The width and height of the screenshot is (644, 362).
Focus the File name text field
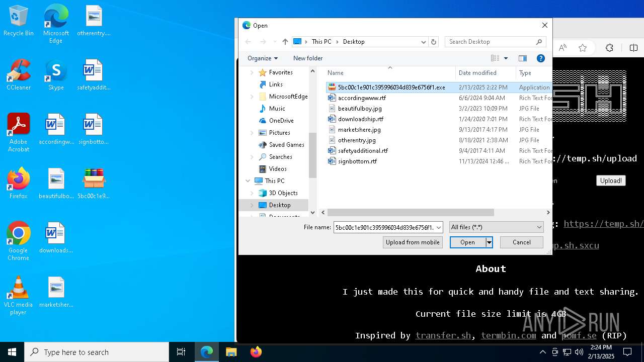pos(384,227)
